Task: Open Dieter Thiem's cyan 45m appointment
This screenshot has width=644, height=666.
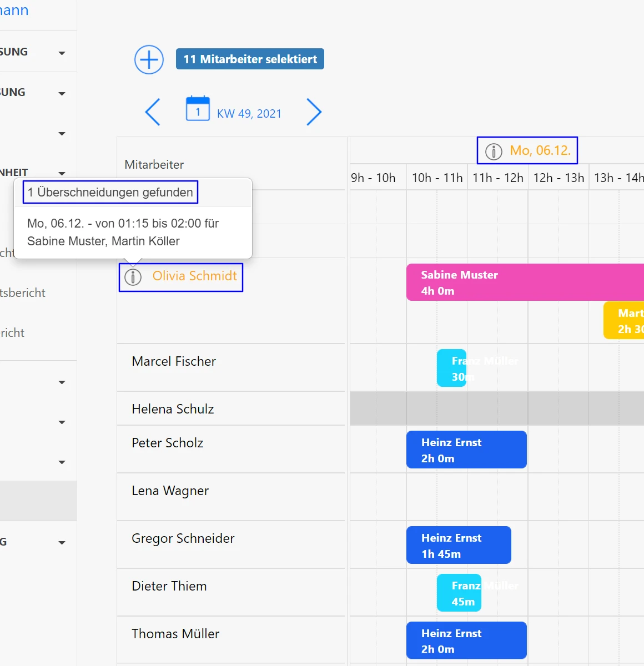Action: point(459,593)
